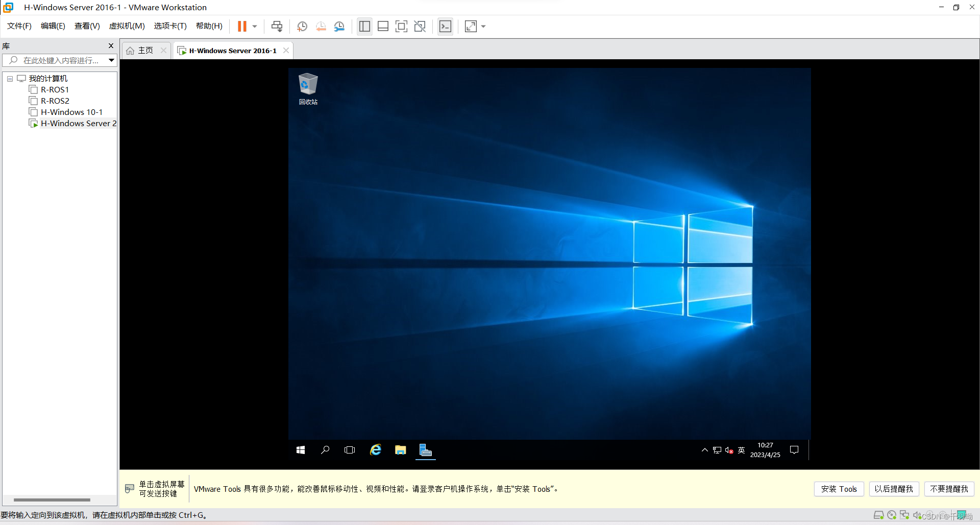Select the H-Windows 10-1 virtual machine

click(71, 112)
